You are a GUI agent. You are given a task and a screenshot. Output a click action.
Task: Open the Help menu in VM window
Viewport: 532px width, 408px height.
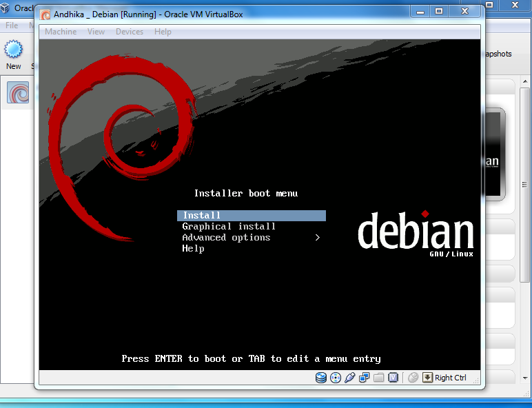tap(163, 32)
